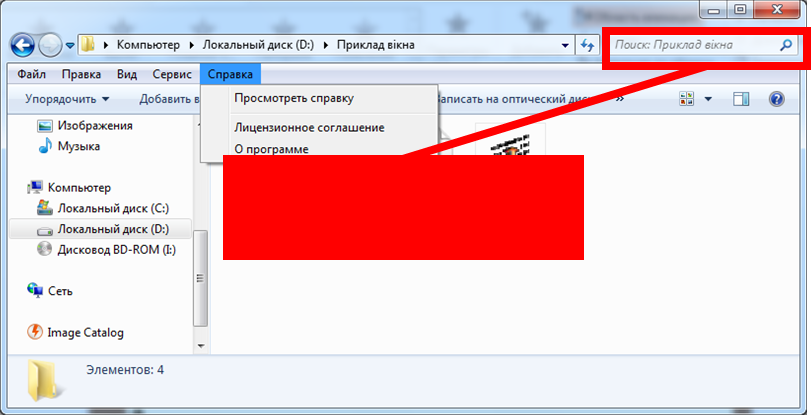Select Локальный диск (D:) in navigation tree
The height and width of the screenshot is (415, 811).
click(101, 229)
